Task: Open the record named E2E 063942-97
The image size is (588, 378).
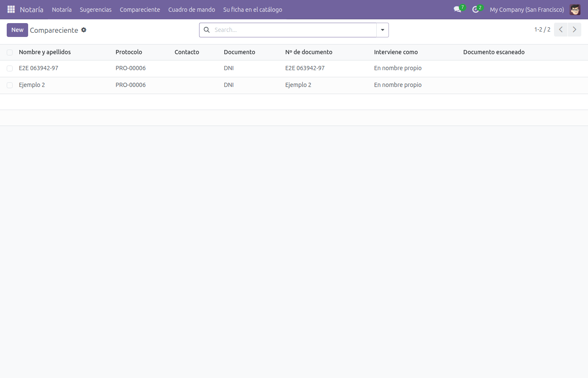Action: point(39,68)
